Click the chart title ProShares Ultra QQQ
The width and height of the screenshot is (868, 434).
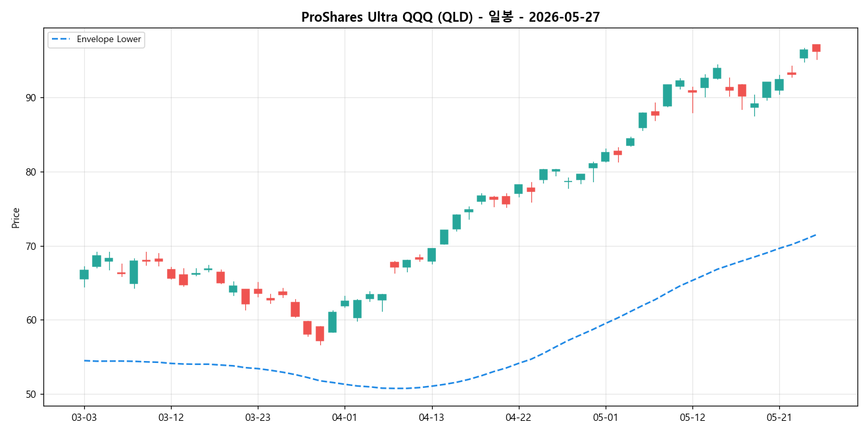point(450,17)
